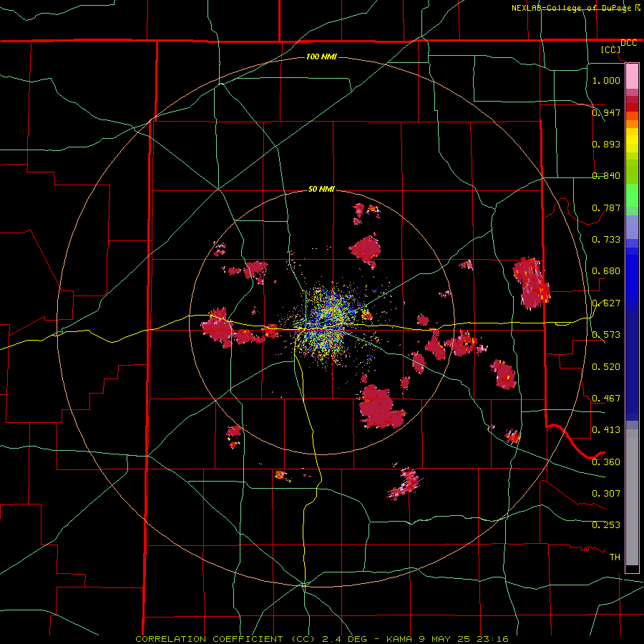The width and height of the screenshot is (644, 644).
Task: Click the KAMA radar site identifier
Action: pyautogui.click(x=399, y=639)
